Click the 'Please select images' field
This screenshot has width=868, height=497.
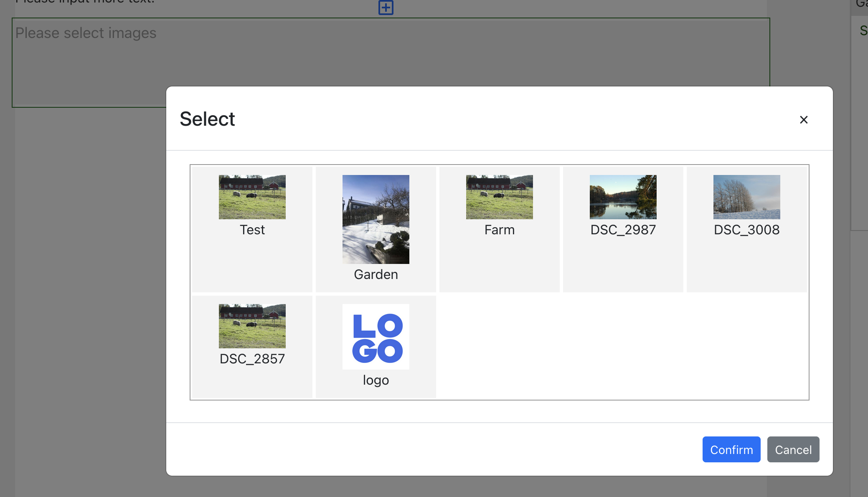coord(86,33)
